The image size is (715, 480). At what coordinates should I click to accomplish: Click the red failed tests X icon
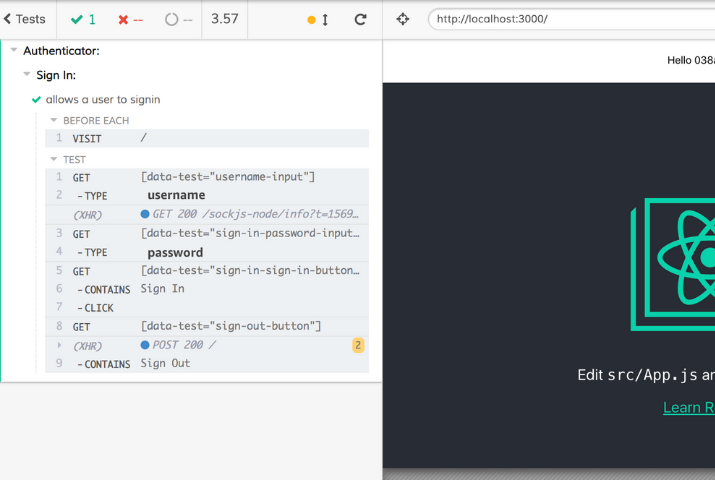123,19
